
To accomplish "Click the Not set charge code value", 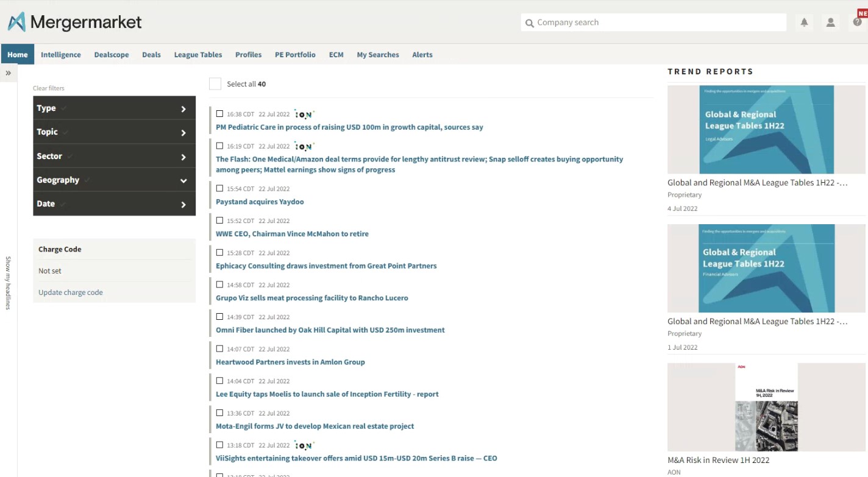I will 50,271.
